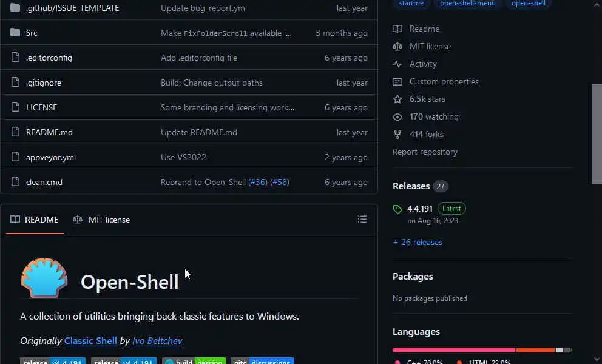Open the .editorconfig file

click(49, 58)
